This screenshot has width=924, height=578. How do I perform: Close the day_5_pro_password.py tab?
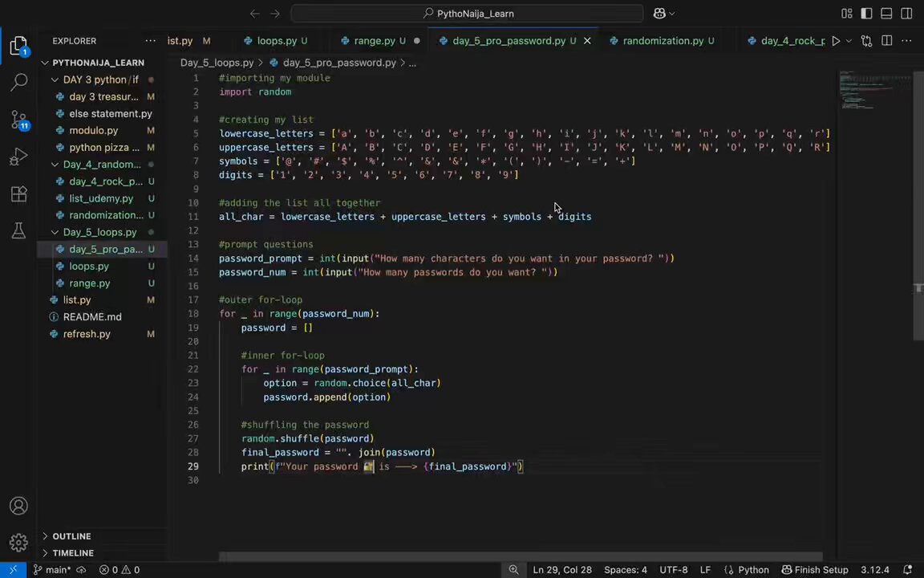tap(587, 41)
